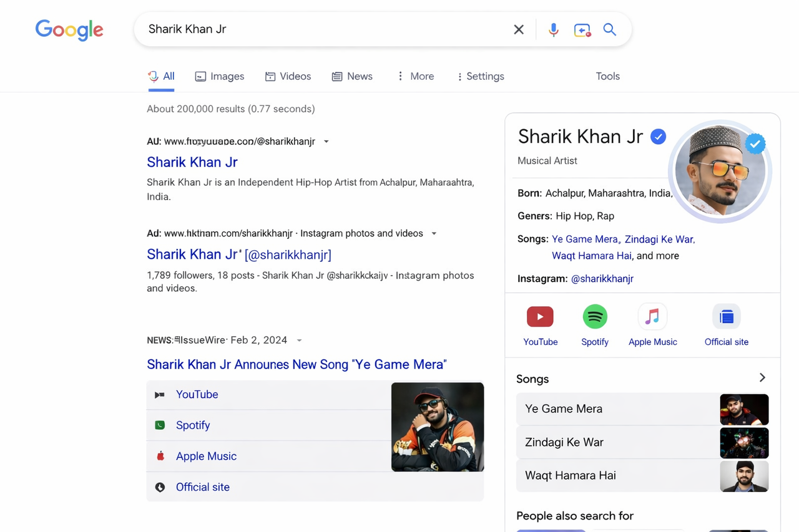Screen dimensions: 799x532
Task: Open the @sharikkhanjr Instagram link
Action: [x=602, y=279]
